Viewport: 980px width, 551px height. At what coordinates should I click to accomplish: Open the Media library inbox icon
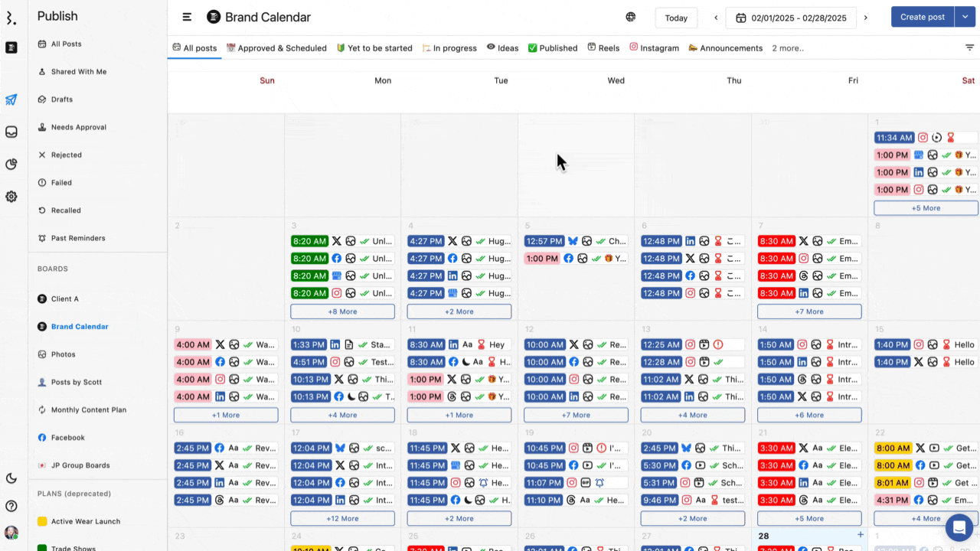(11, 132)
